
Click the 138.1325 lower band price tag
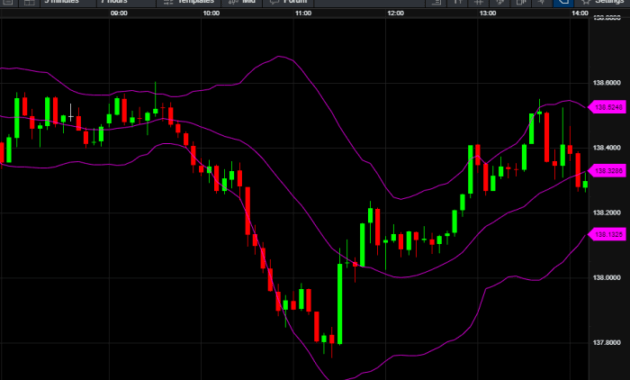pos(607,234)
